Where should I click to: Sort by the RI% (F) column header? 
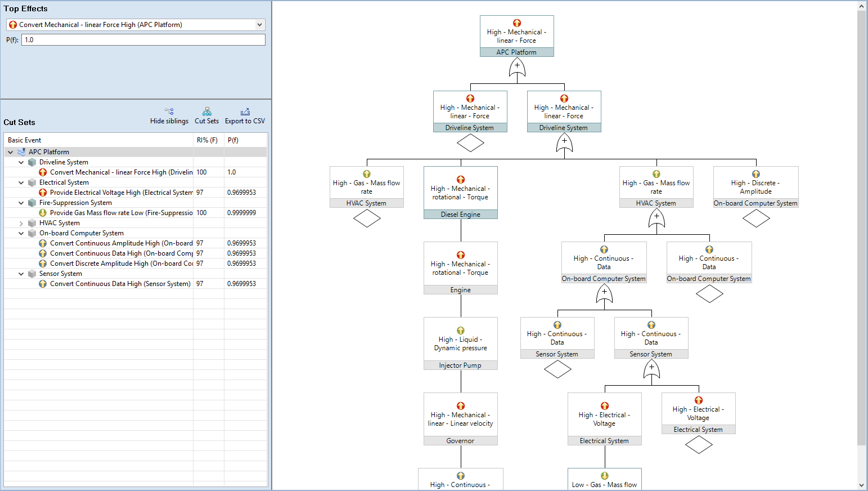tap(207, 140)
